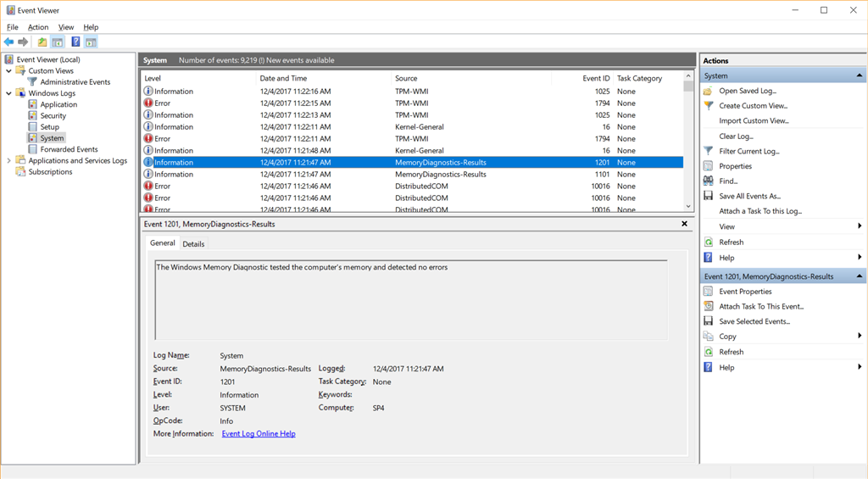This screenshot has width=868, height=479.
Task: Select the Setup log in tree
Action: click(49, 127)
